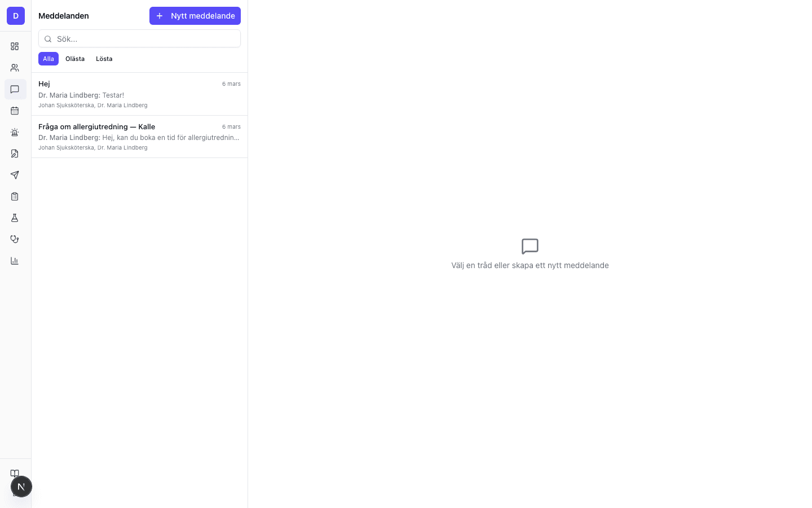Click the paper plane sidebar icon
Image resolution: width=812 pixels, height=508 pixels.
(15, 175)
